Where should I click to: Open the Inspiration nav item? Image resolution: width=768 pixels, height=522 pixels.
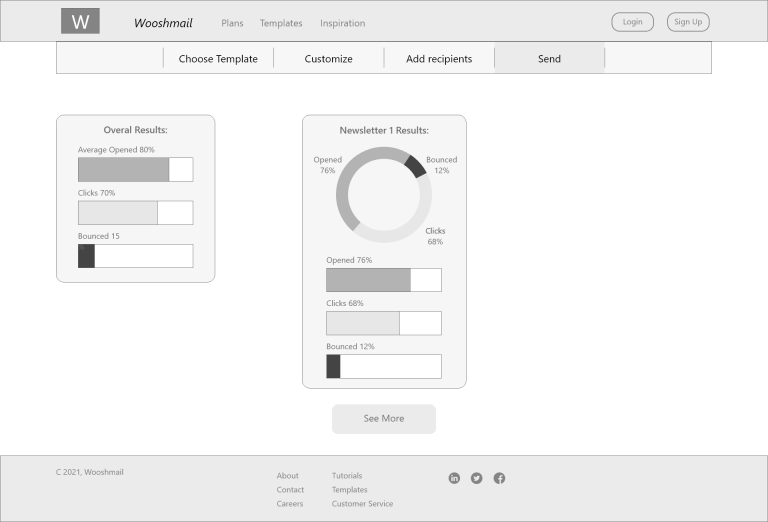tap(342, 23)
